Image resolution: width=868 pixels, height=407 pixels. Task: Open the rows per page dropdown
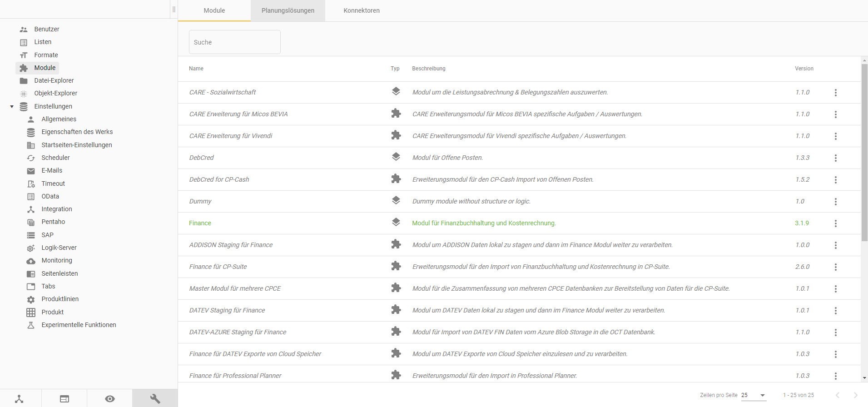click(x=754, y=395)
